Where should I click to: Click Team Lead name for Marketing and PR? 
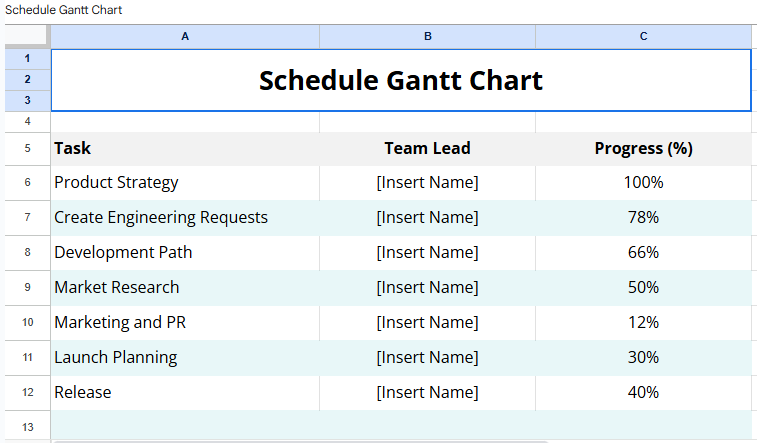click(427, 322)
